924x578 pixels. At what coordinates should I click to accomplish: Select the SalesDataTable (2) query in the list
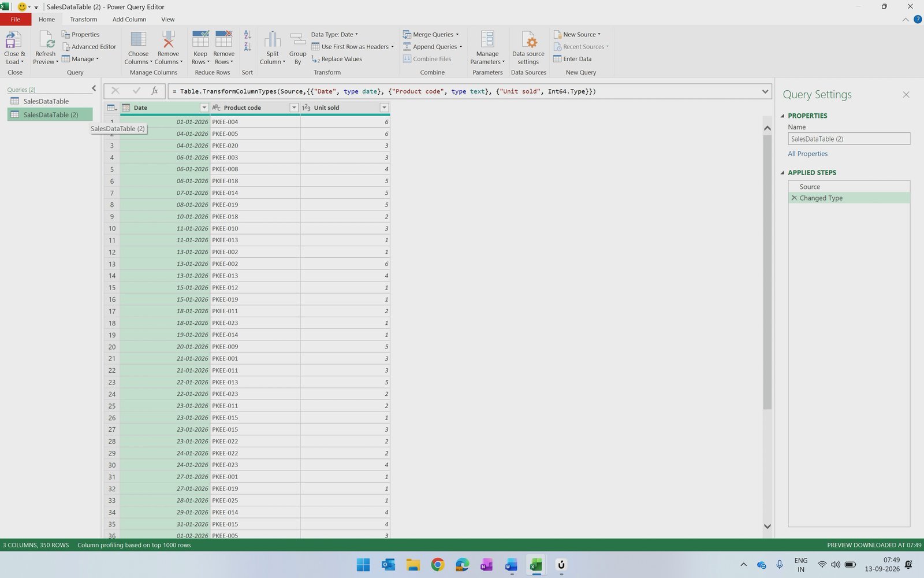[x=50, y=114]
